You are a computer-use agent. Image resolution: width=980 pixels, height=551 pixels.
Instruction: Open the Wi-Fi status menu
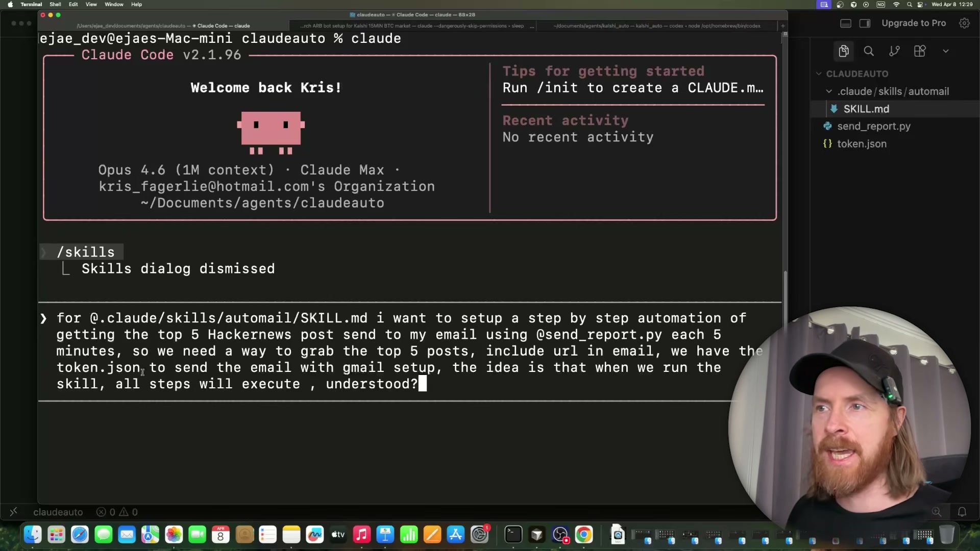tap(896, 4)
